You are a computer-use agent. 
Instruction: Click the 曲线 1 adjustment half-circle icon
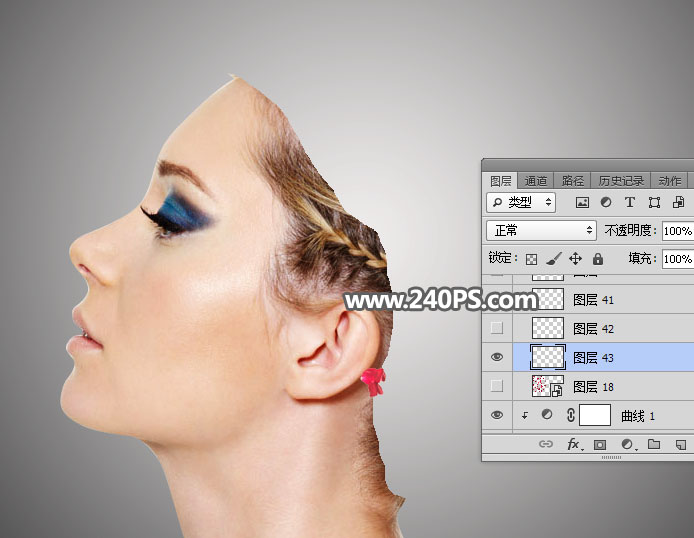pos(547,415)
